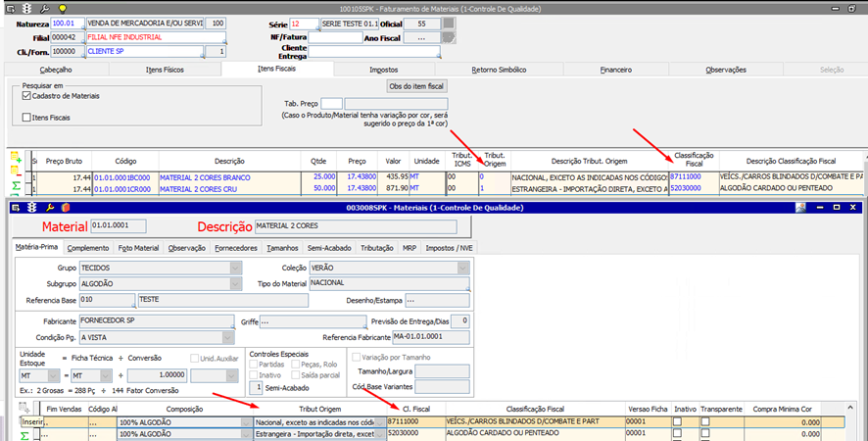Screen dimensions: 868x441
Task: Click the NF/Fatura input field
Action: (335, 37)
